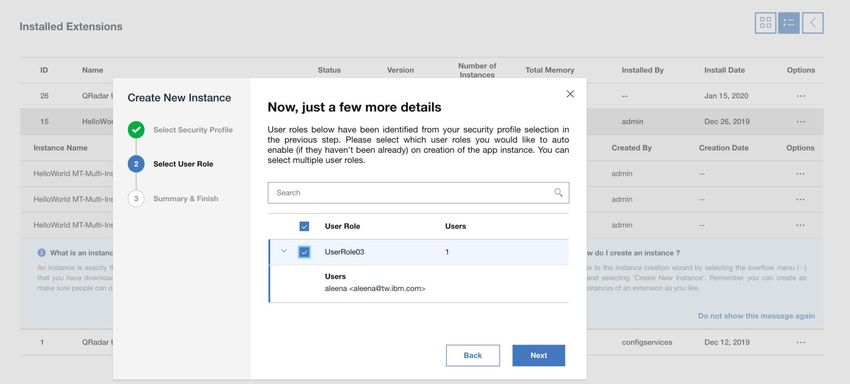Toggle the select-all User Role checkbox
This screenshot has width=850, height=384.
coord(304,226)
